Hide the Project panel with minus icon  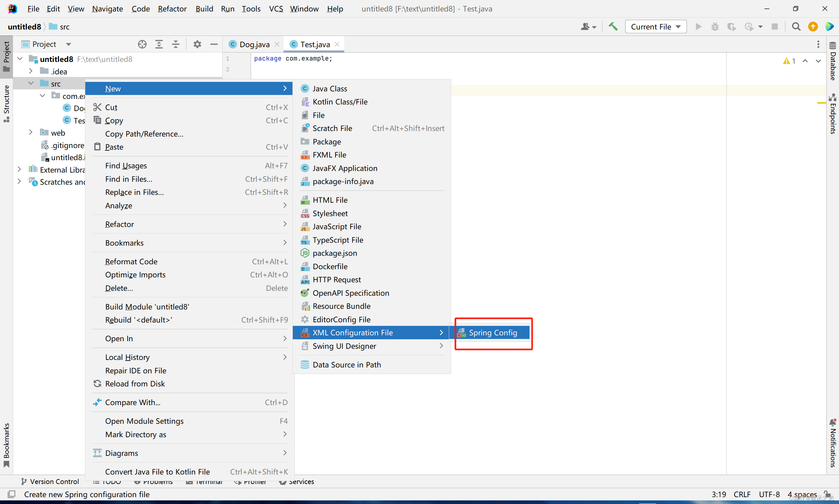point(214,44)
